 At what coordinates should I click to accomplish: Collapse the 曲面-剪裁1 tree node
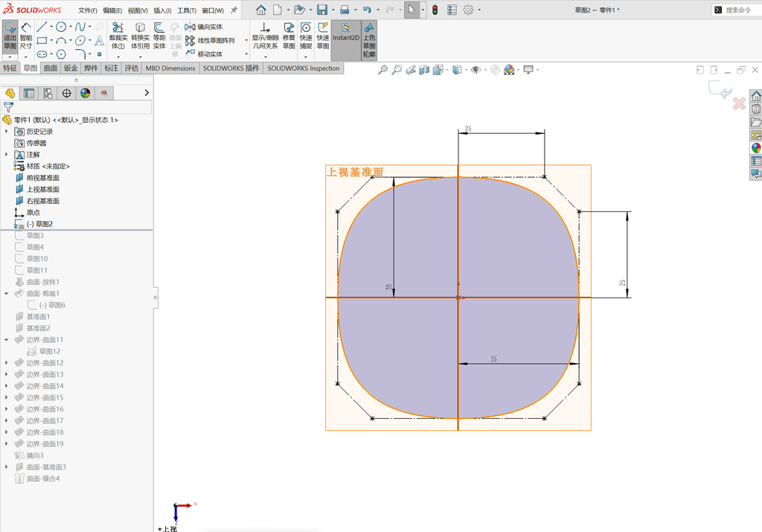[x=6, y=293]
